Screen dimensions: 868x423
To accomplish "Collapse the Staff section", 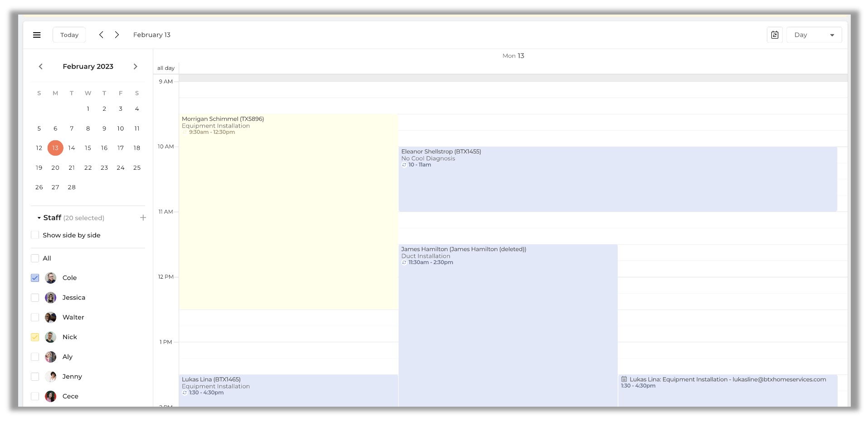I will coord(39,218).
